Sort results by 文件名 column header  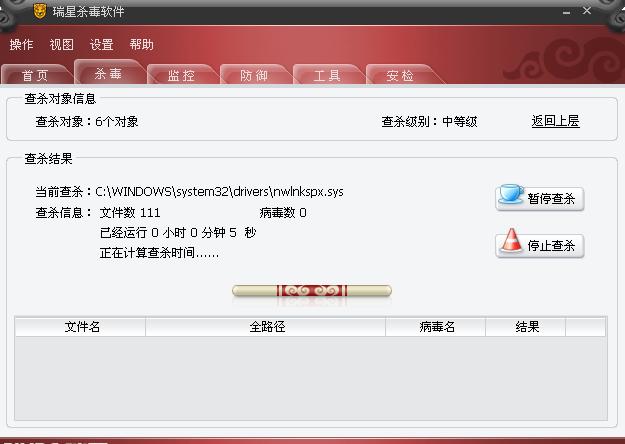pyautogui.click(x=81, y=327)
